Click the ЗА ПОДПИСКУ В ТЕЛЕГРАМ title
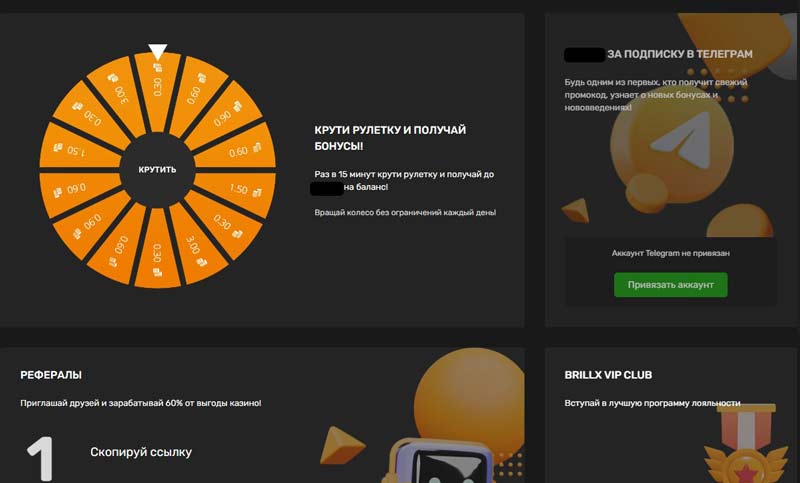This screenshot has width=800, height=483. pos(680,54)
